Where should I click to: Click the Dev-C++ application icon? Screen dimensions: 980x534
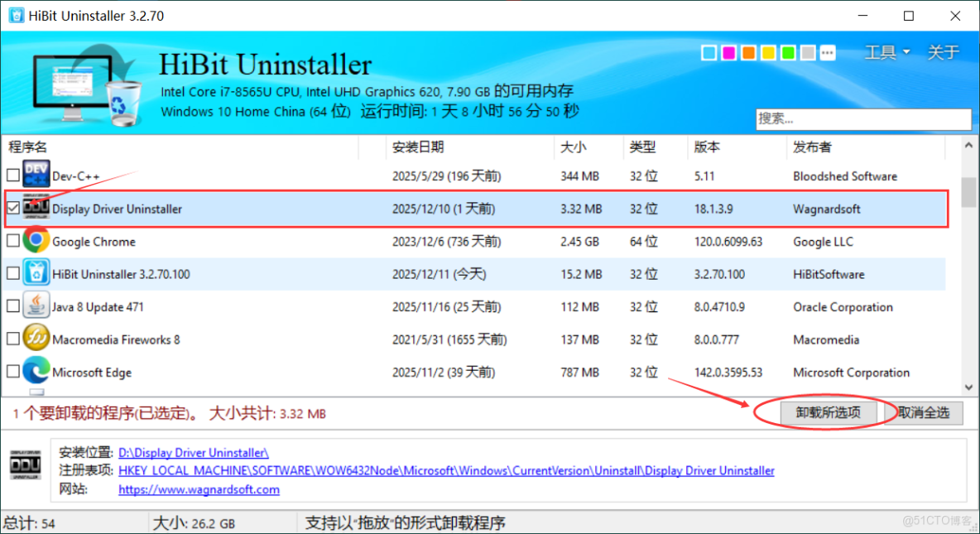coord(36,176)
